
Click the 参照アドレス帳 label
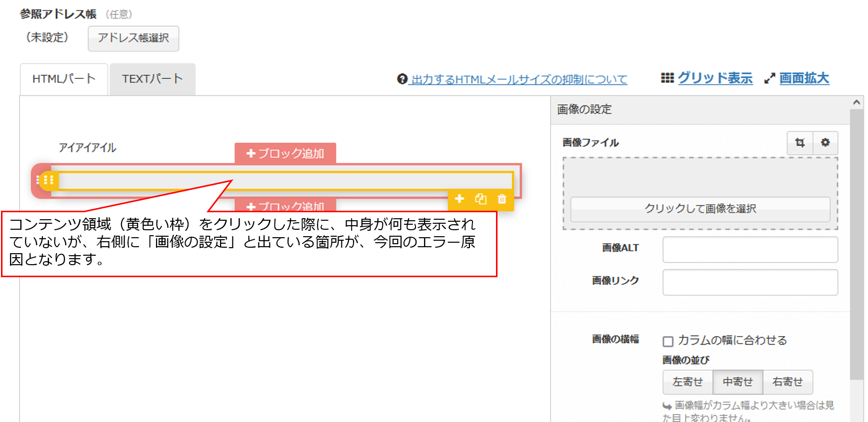coord(58,14)
